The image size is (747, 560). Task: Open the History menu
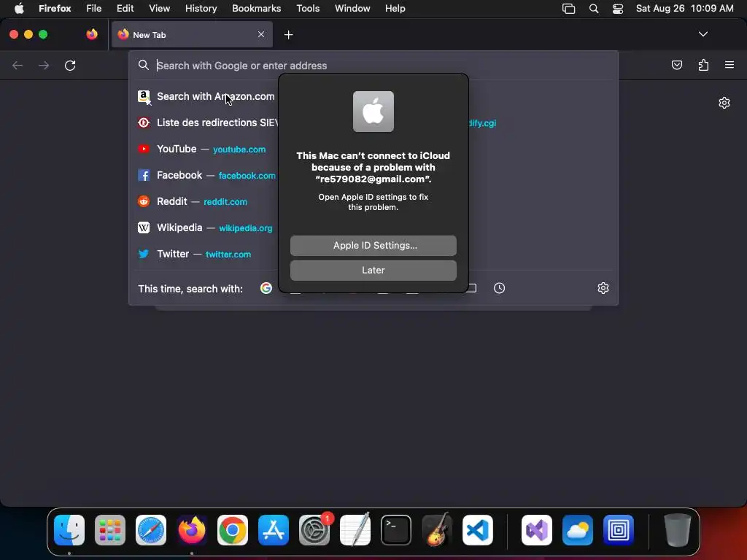click(x=201, y=9)
